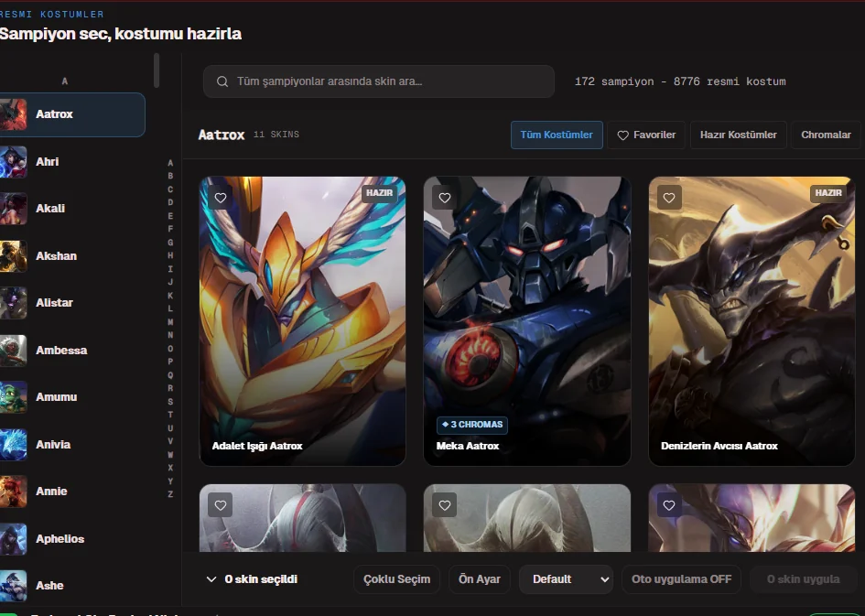
Task: Select Akali champion portrait icon
Action: [x=13, y=209]
